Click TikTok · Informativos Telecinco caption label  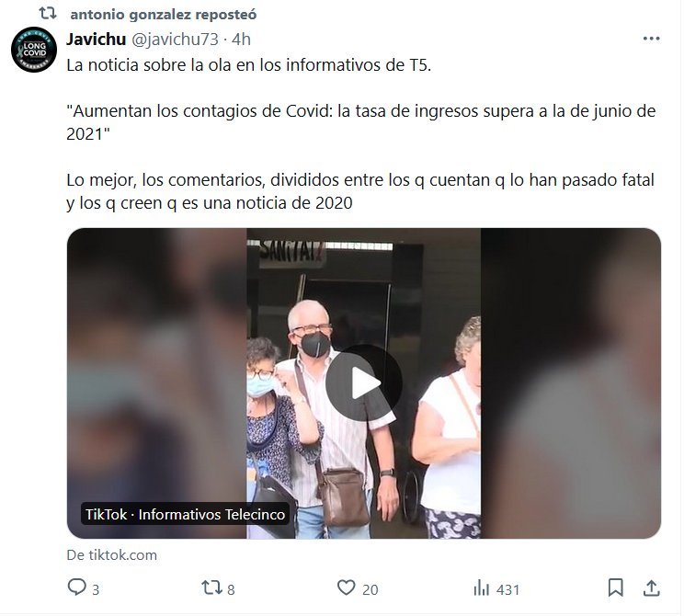[185, 514]
